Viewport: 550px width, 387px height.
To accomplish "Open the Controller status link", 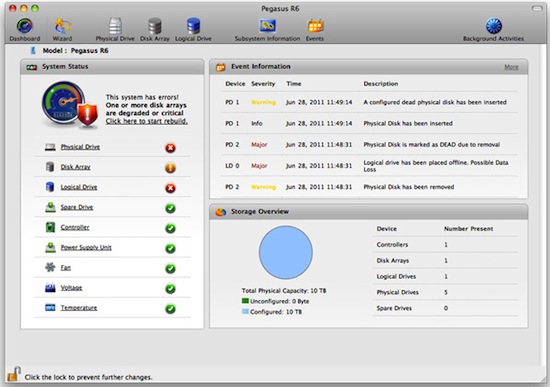I will click(x=75, y=227).
